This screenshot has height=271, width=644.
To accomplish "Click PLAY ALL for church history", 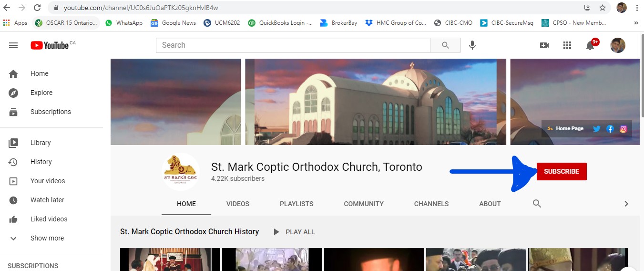I will pos(294,232).
